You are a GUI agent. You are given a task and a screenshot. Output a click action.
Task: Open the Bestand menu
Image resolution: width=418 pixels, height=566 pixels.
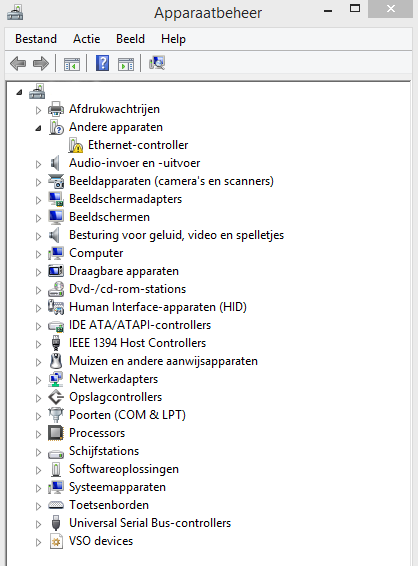pos(36,39)
